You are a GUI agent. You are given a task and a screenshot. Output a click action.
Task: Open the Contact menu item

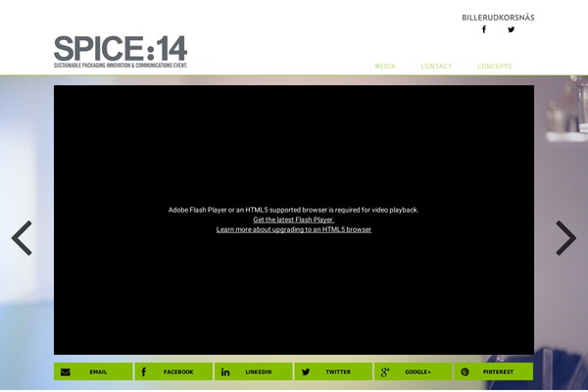(436, 67)
